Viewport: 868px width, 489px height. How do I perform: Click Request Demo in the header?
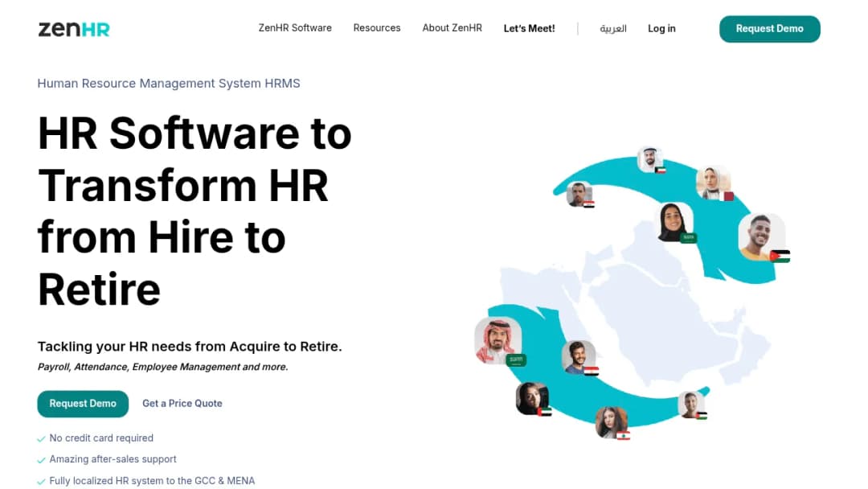pos(769,29)
